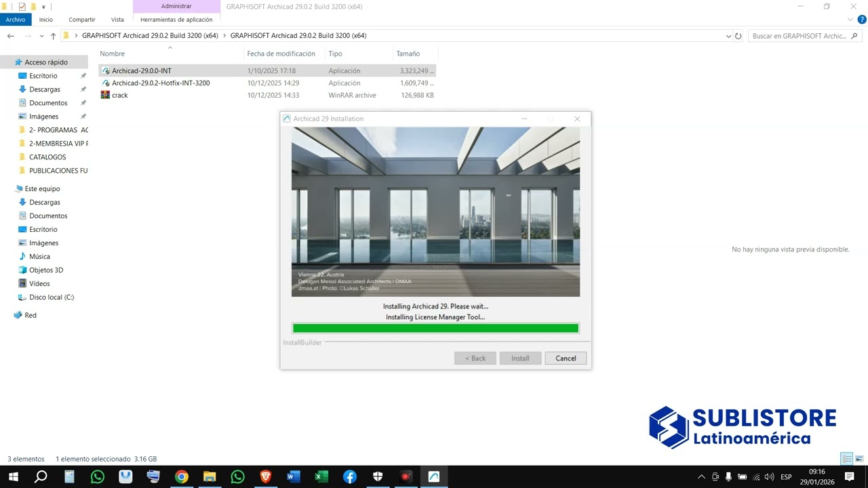Open Brave browser from taskbar

(266, 476)
